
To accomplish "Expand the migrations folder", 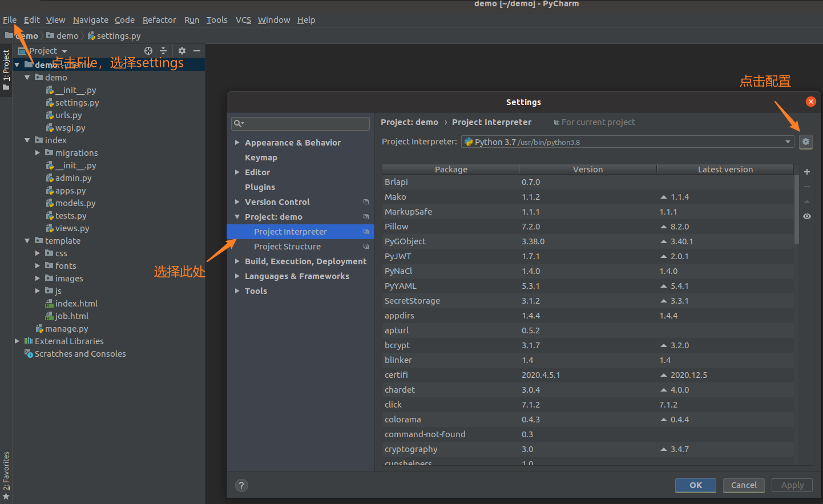I will pyautogui.click(x=38, y=153).
